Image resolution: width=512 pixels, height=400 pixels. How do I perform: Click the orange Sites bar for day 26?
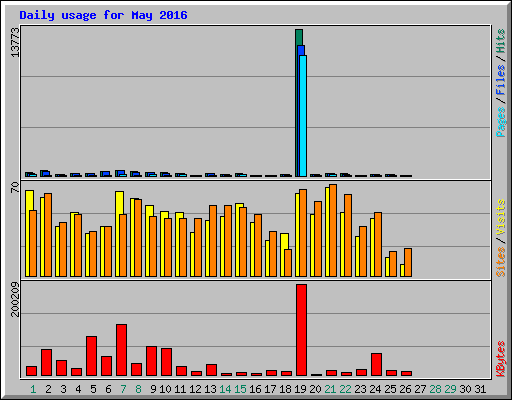coord(408,263)
